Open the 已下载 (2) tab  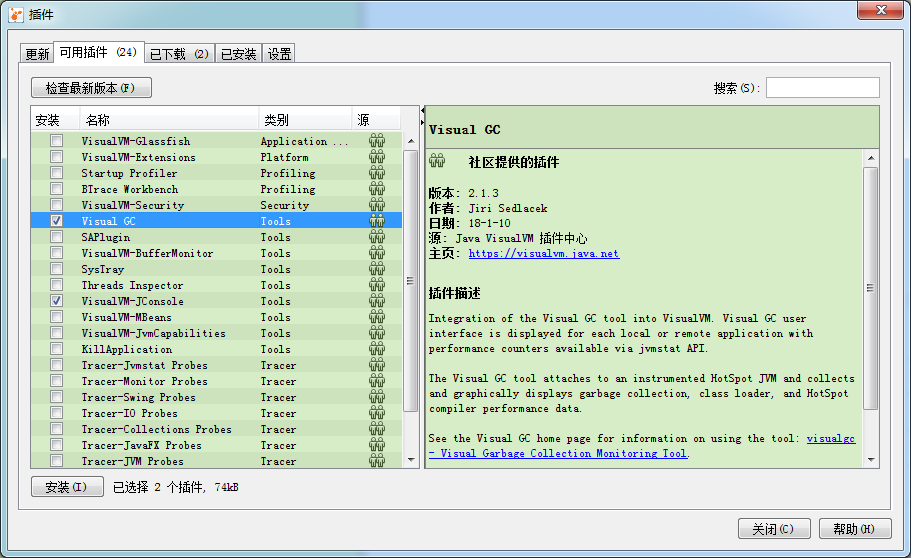tap(180, 53)
